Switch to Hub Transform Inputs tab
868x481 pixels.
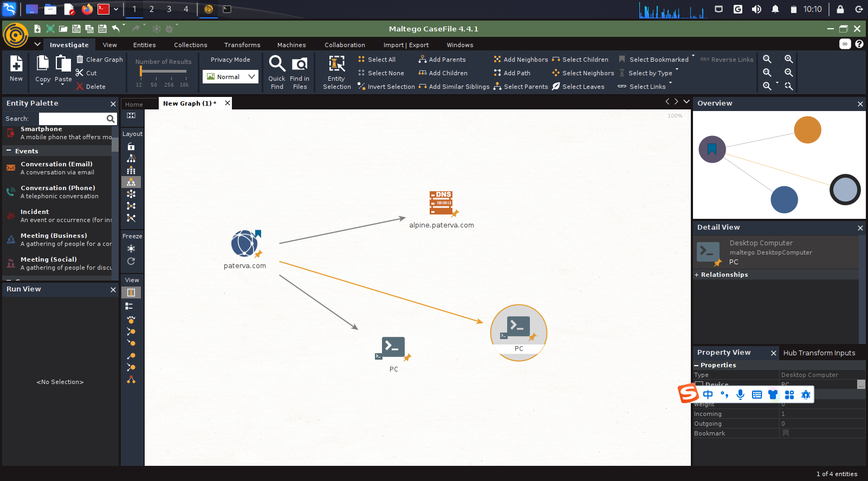pyautogui.click(x=819, y=353)
